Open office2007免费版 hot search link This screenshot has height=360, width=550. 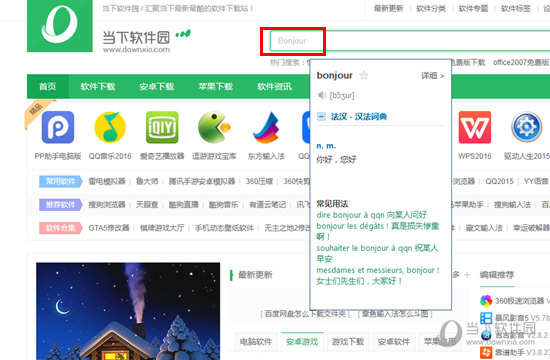pos(521,62)
